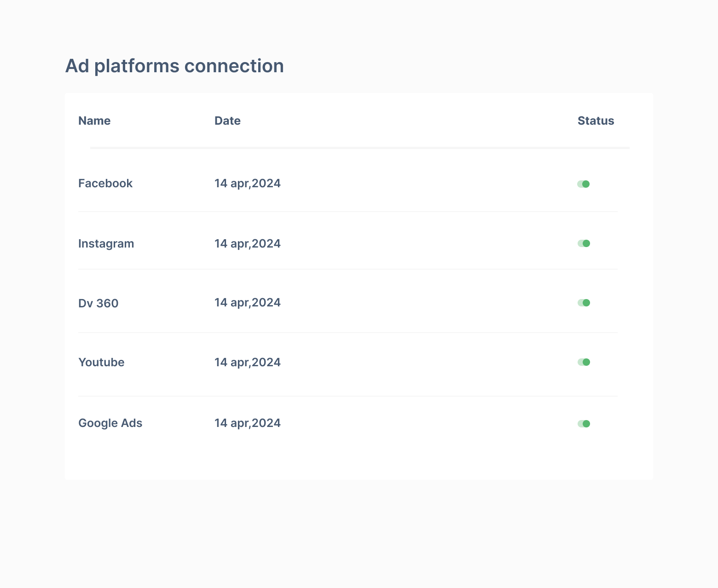Click the date in the Instagram row
Image resolution: width=718 pixels, height=588 pixels.
(248, 243)
